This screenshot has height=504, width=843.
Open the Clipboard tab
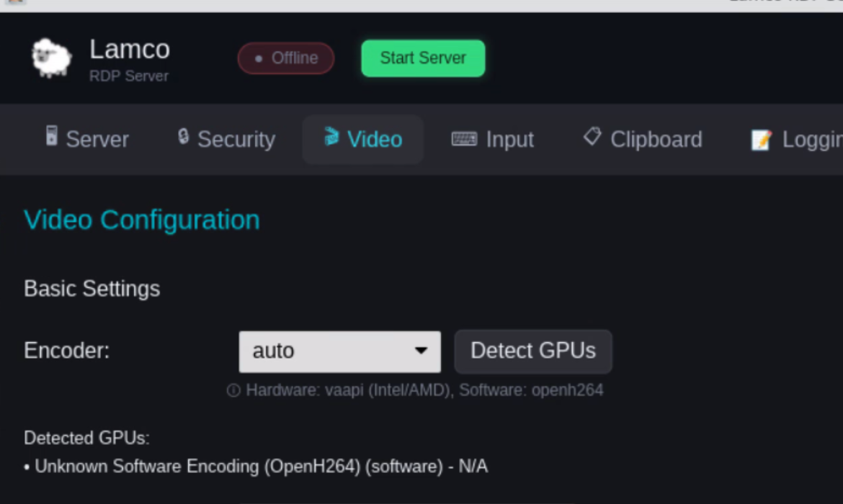[x=643, y=139]
